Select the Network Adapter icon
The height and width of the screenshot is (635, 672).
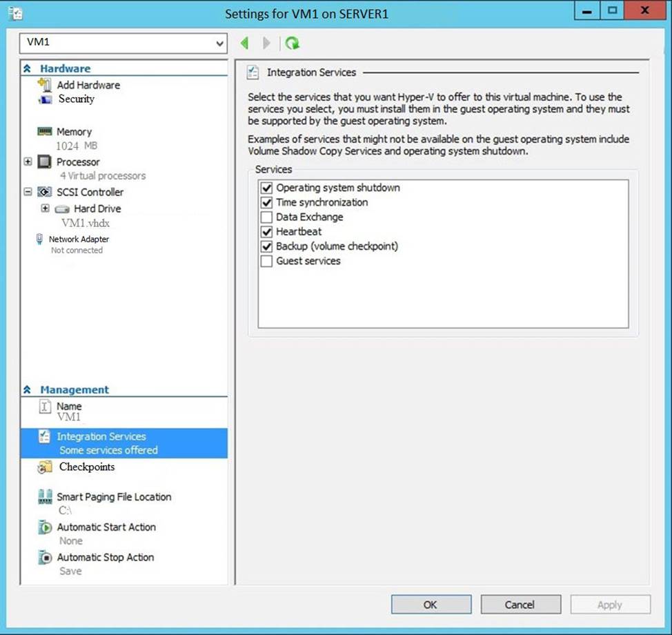(39, 240)
